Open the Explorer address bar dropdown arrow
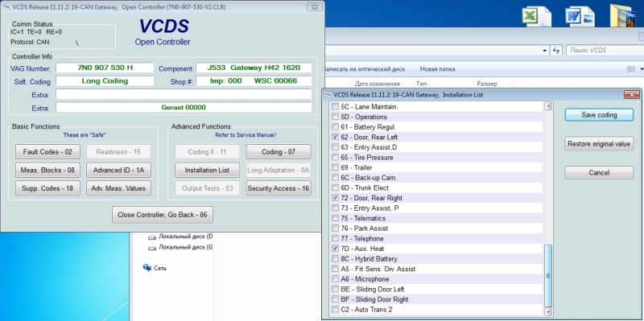This screenshot has height=321, width=644. pos(545,51)
